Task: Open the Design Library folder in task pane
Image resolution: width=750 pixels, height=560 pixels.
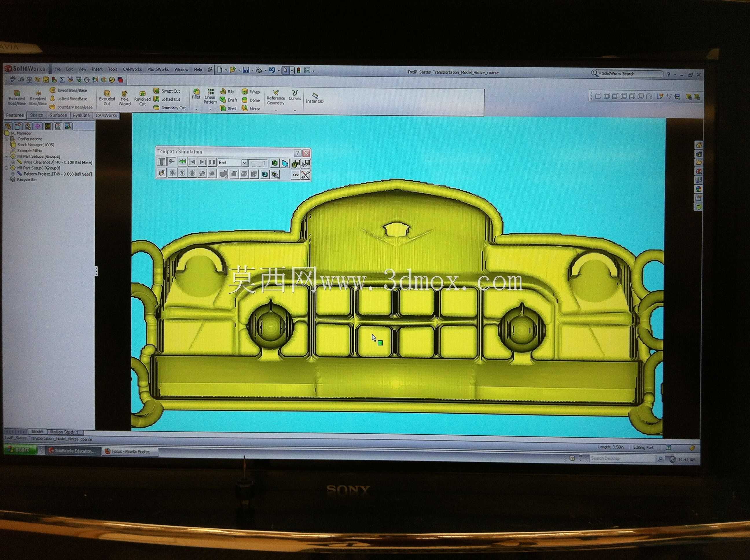Action: pos(699,162)
